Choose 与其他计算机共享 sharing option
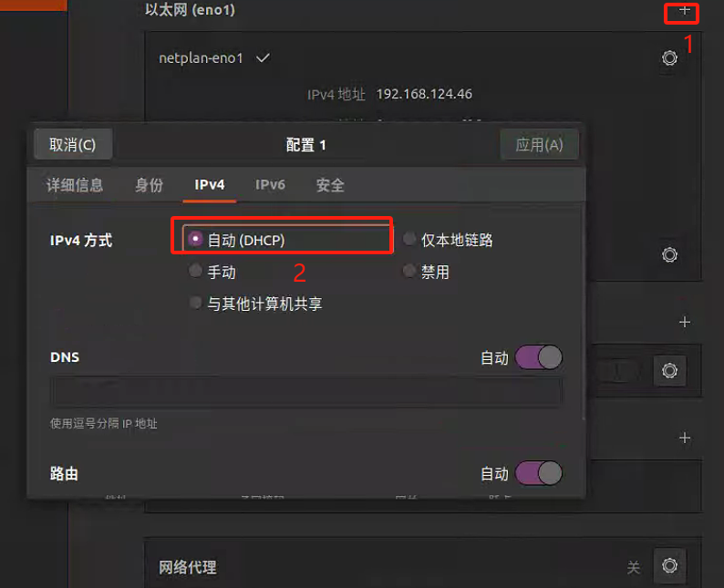The image size is (724, 588). [255, 304]
